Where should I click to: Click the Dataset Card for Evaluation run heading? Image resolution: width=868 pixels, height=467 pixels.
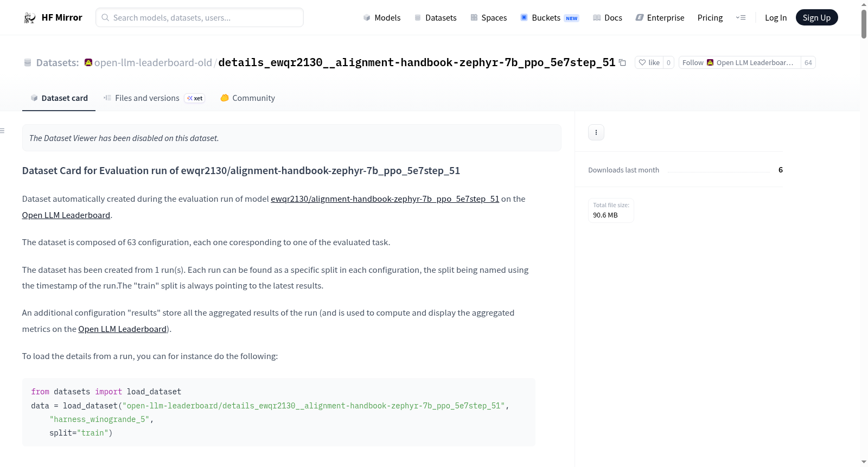(x=241, y=171)
